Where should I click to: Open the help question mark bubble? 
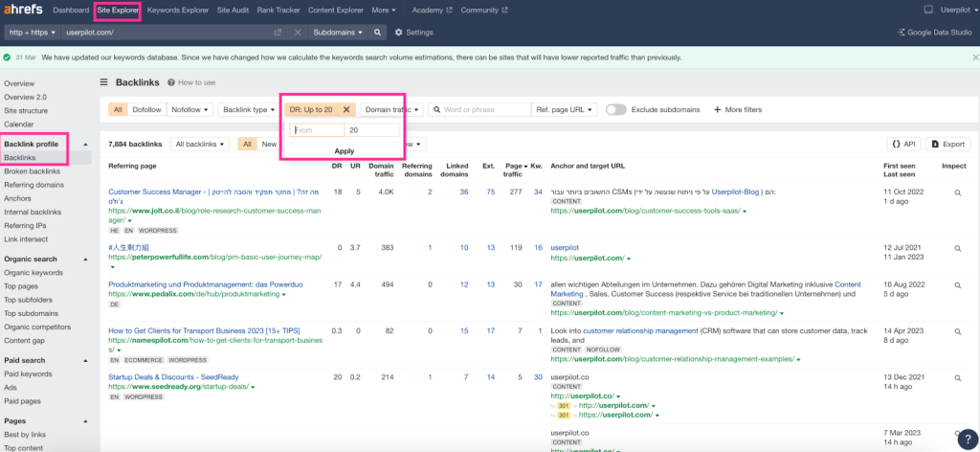tap(967, 439)
